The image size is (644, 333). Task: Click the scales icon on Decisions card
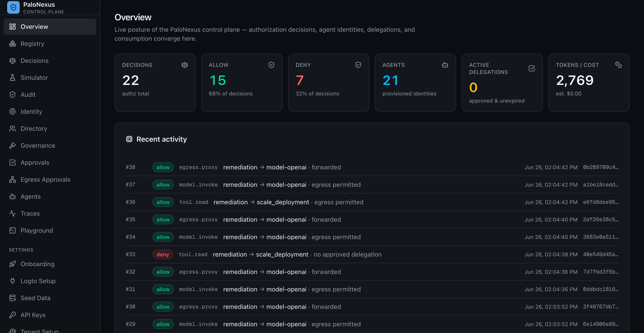click(x=184, y=65)
